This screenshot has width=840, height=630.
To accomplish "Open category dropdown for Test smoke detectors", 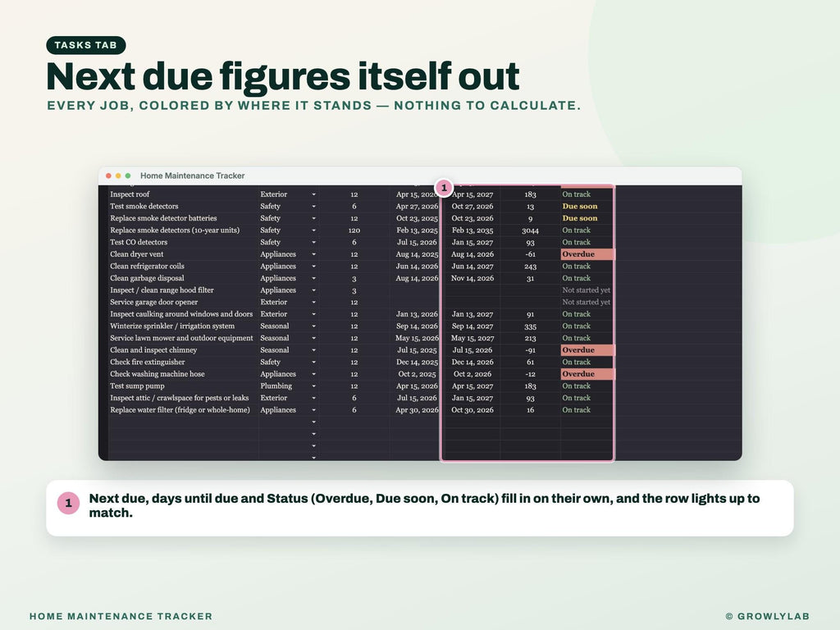I will click(314, 206).
